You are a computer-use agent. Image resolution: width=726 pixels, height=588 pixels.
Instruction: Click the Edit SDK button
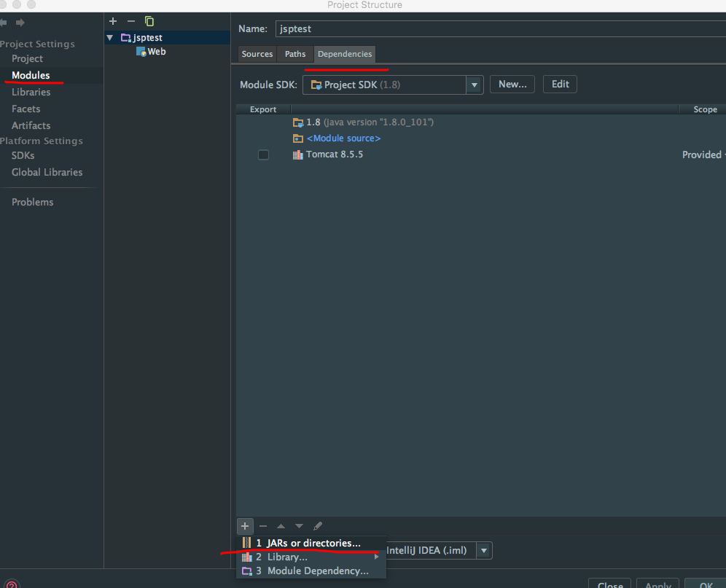point(560,85)
